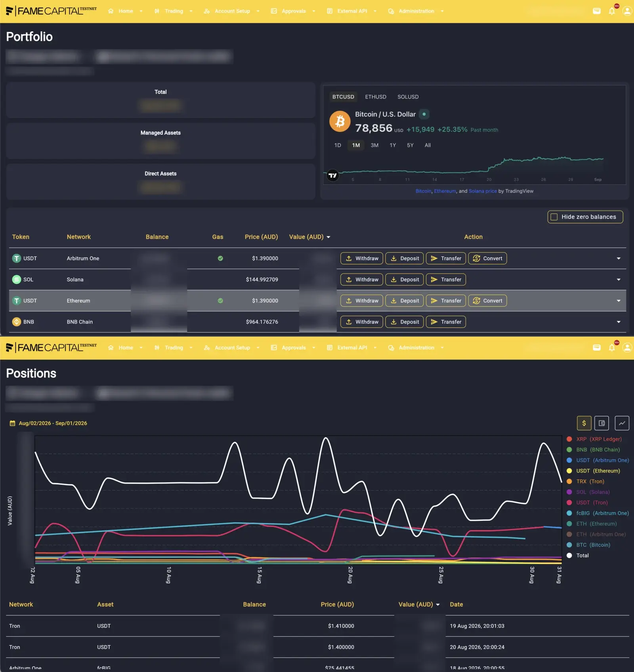Open notifications bell in Portfolio header
Image resolution: width=634 pixels, height=672 pixels.
(612, 11)
